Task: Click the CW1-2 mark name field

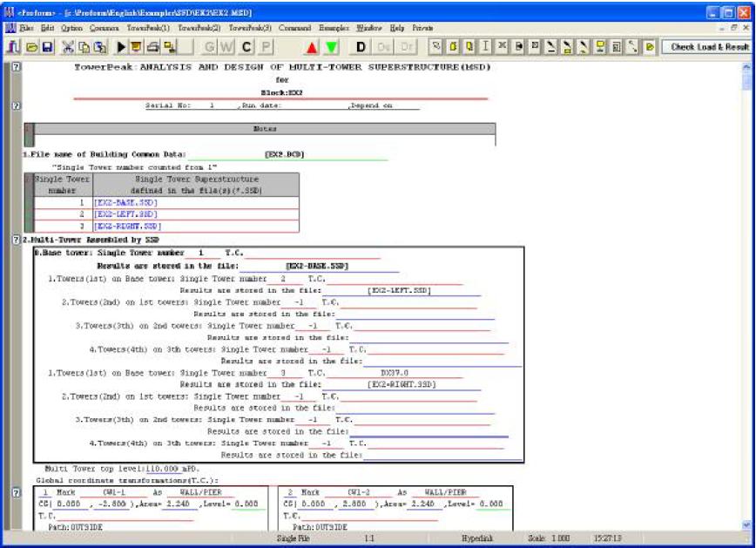Action: [x=358, y=492]
